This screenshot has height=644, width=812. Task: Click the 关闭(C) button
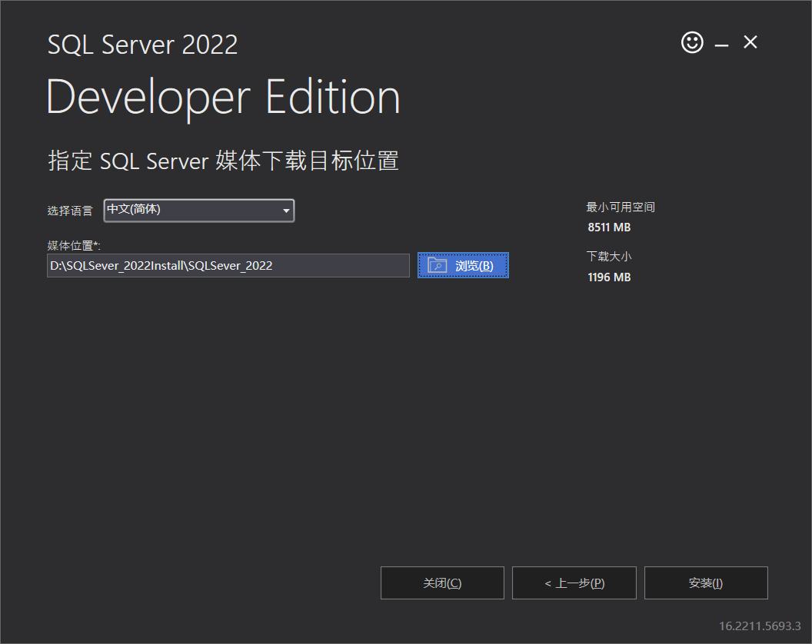click(442, 583)
